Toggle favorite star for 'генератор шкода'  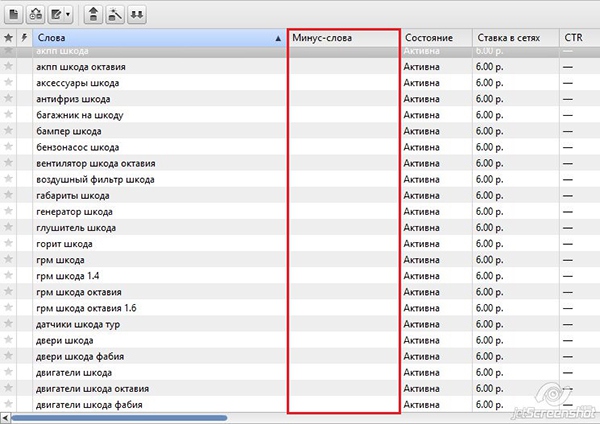pos(8,211)
